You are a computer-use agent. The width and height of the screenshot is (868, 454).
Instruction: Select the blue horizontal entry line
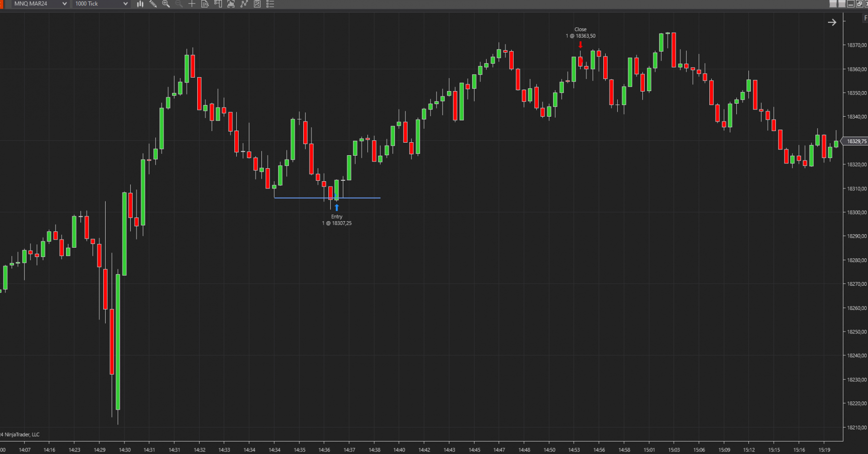[x=327, y=198]
